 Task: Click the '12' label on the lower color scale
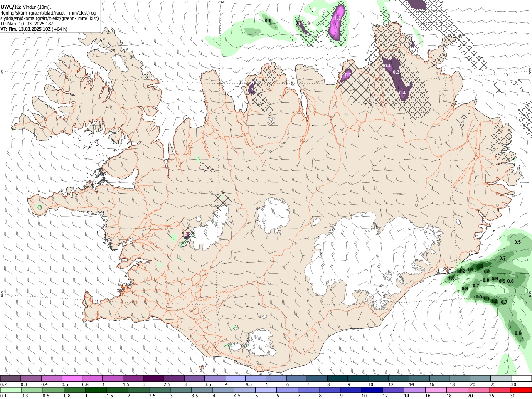385,396
